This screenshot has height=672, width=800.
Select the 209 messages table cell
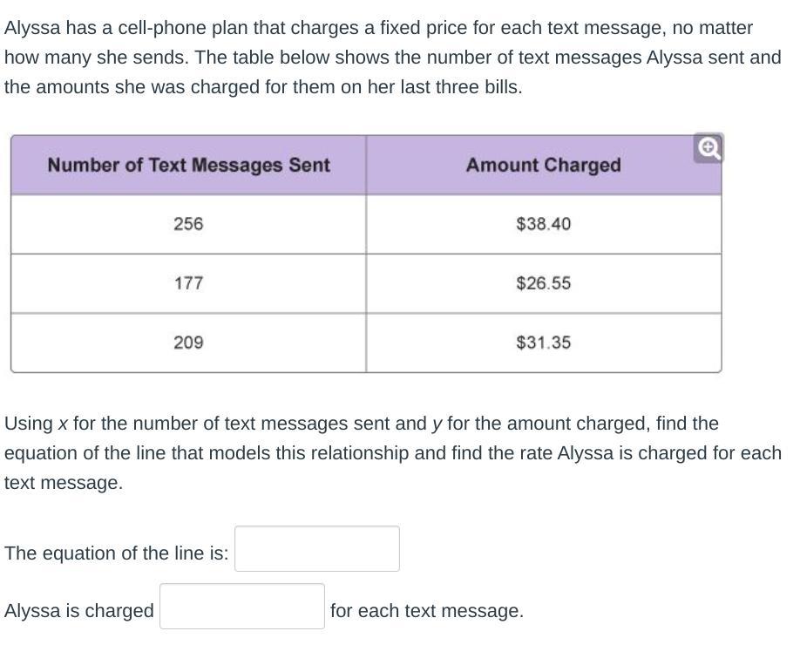coord(188,343)
